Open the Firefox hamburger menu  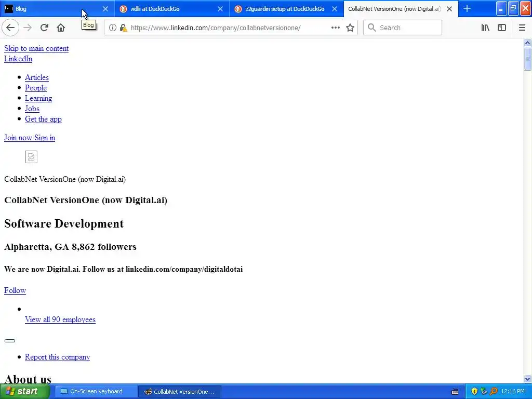(x=522, y=28)
